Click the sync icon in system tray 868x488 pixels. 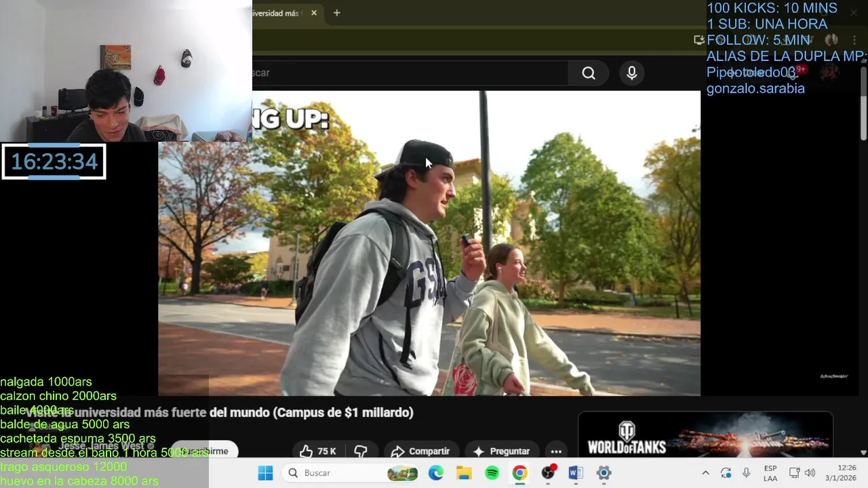coord(726,473)
